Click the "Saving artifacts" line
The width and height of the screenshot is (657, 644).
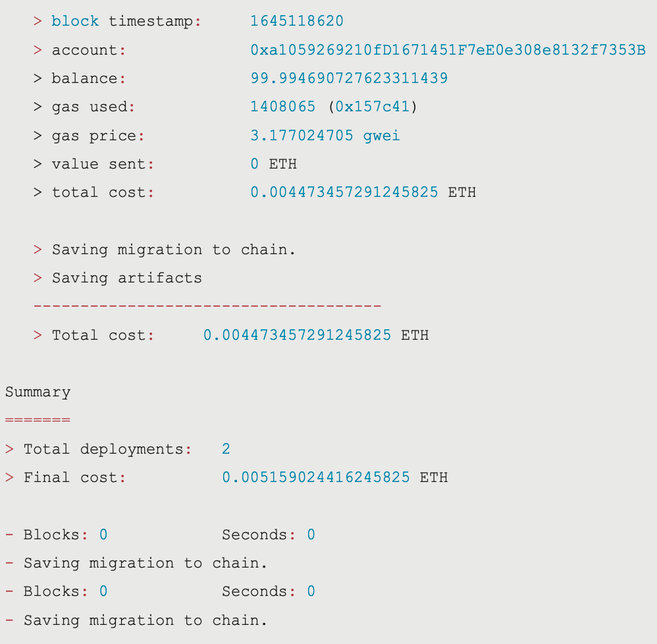126,278
